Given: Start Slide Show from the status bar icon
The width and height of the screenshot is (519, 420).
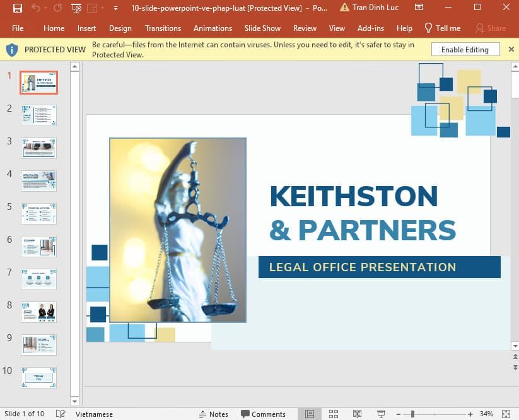Looking at the screenshot, I should pos(381,414).
